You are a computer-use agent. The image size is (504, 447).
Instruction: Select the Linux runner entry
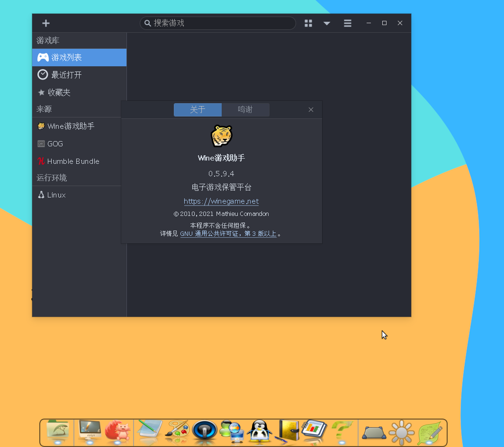click(x=77, y=195)
